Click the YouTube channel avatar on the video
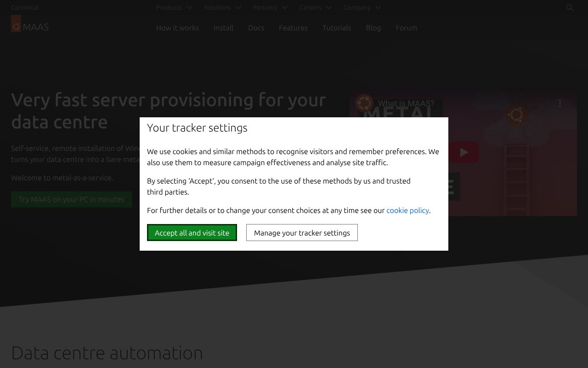Image resolution: width=588 pixels, height=368 pixels. pos(364,103)
